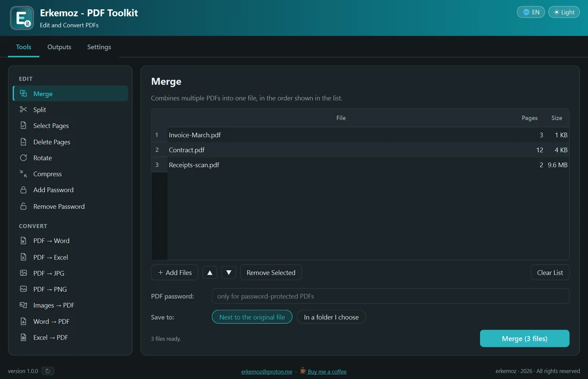Remove Selected file from the list

coord(271,272)
